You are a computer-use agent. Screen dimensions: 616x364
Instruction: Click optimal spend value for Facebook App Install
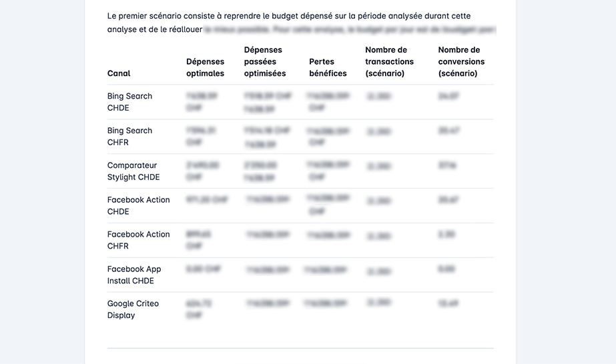203,269
